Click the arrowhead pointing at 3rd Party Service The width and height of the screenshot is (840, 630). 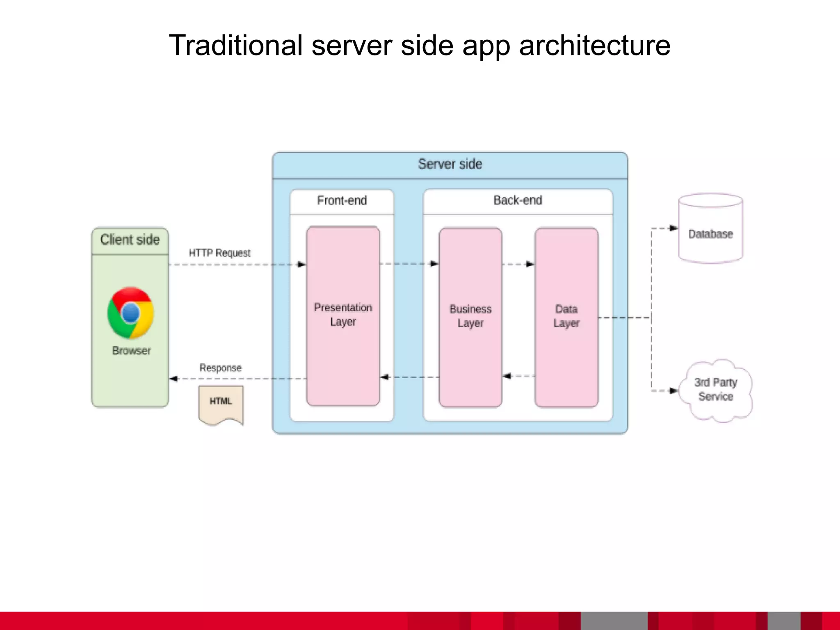[673, 391]
